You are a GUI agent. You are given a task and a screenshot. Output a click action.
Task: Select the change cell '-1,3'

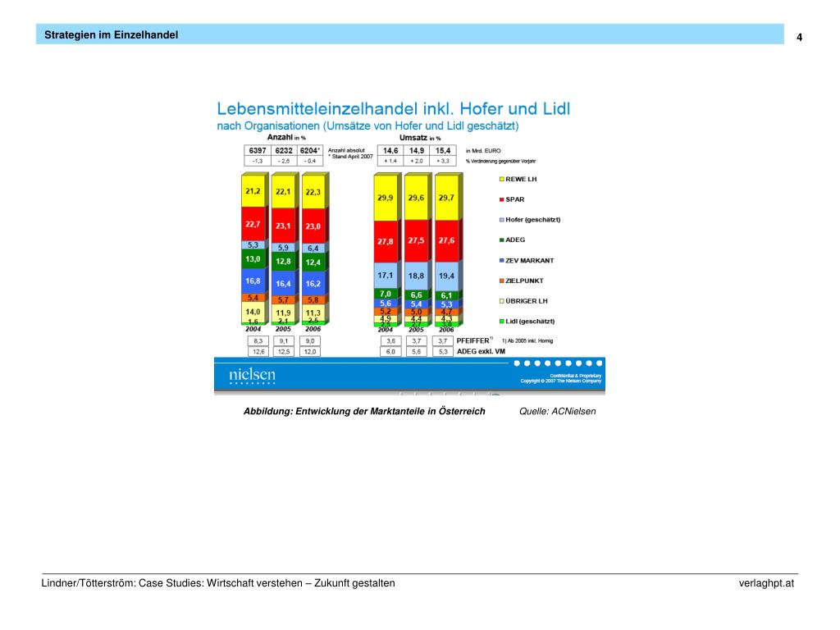tap(257, 161)
